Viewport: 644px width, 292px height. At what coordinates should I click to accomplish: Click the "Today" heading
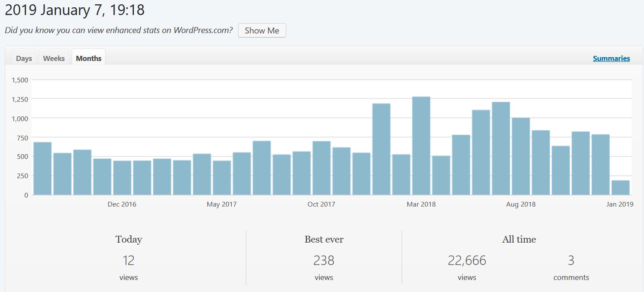pos(129,240)
